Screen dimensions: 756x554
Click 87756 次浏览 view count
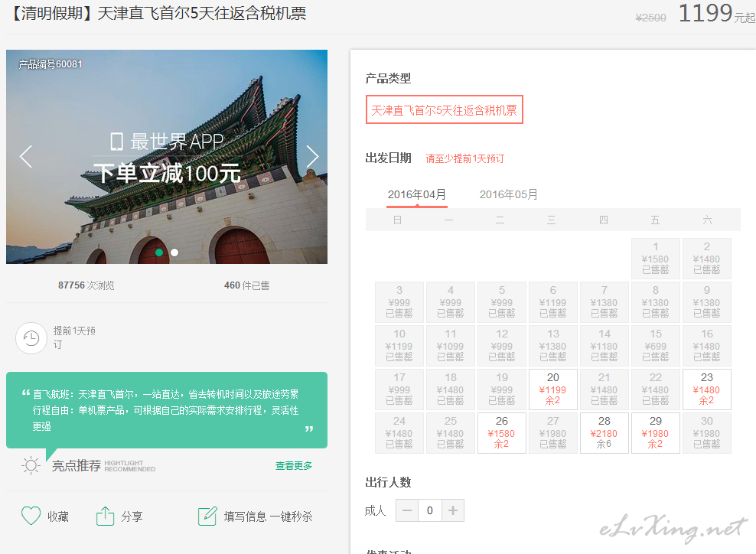tap(86, 285)
